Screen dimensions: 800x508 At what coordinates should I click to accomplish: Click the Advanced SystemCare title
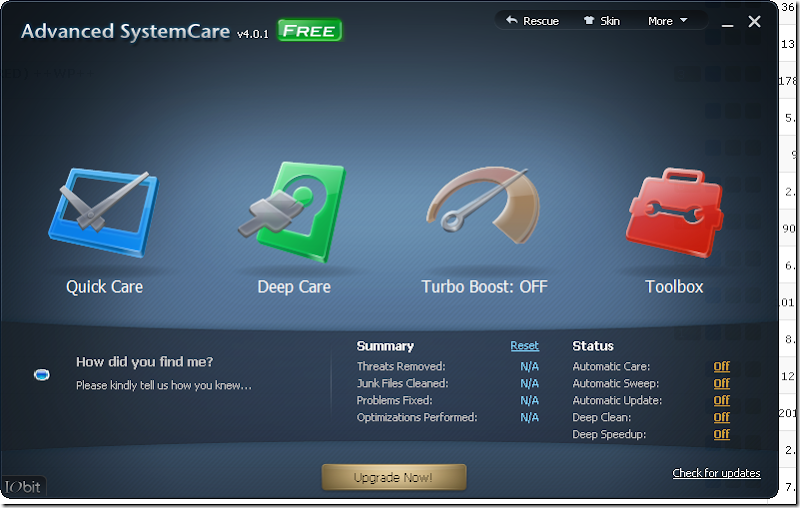(x=126, y=31)
